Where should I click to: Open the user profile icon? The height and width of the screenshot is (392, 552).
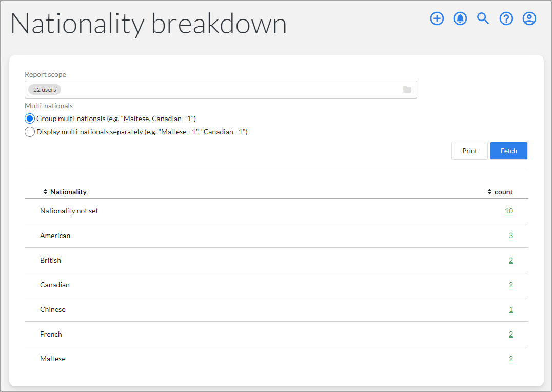[529, 18]
